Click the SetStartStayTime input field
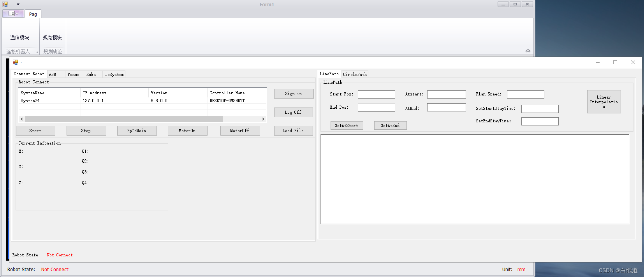Viewport: 644px width, 277px height. (x=540, y=109)
